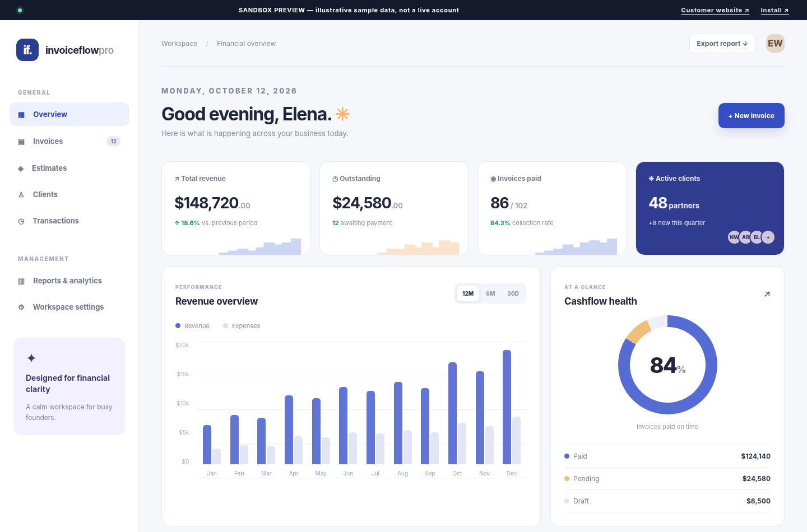The height and width of the screenshot is (532, 807).
Task: Click the green status dot in top bar
Action: tap(20, 10)
